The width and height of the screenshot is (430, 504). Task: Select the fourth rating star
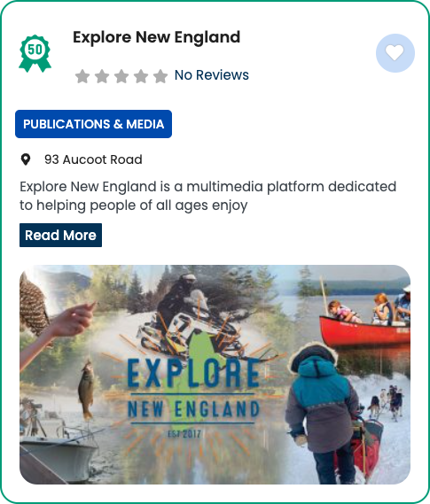tap(141, 76)
